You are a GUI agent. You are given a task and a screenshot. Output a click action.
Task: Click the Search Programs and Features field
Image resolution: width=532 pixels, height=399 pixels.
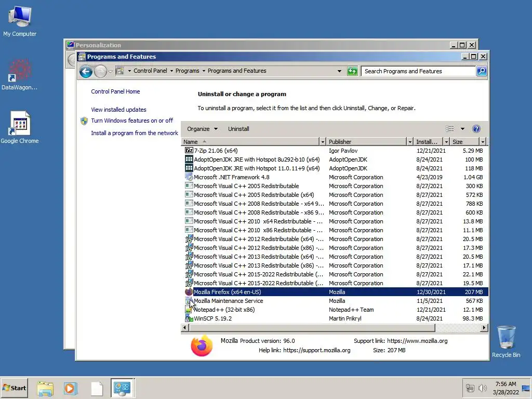(419, 71)
